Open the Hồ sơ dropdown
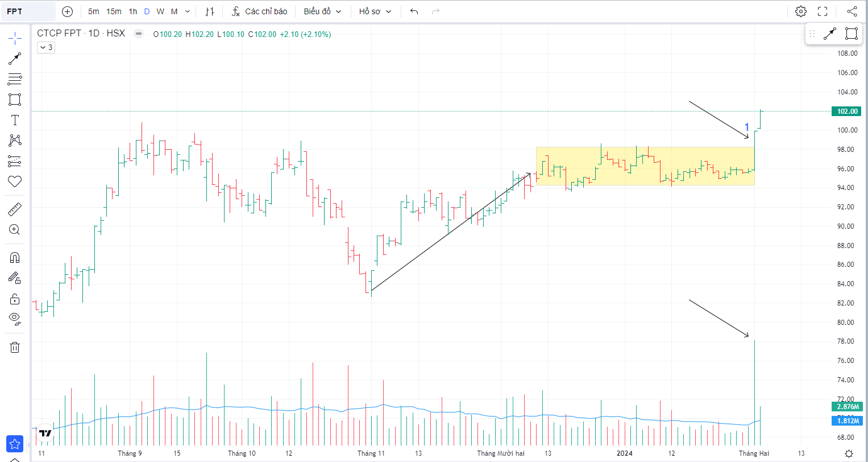Image resolution: width=868 pixels, height=462 pixels. (x=375, y=11)
